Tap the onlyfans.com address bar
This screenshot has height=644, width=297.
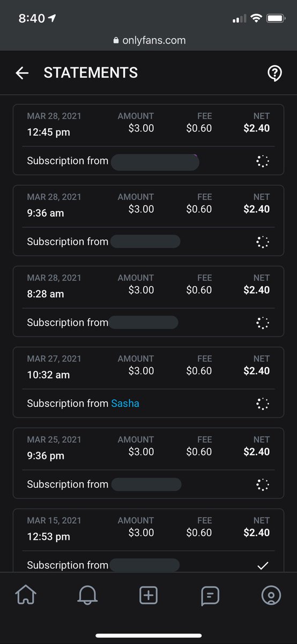148,40
